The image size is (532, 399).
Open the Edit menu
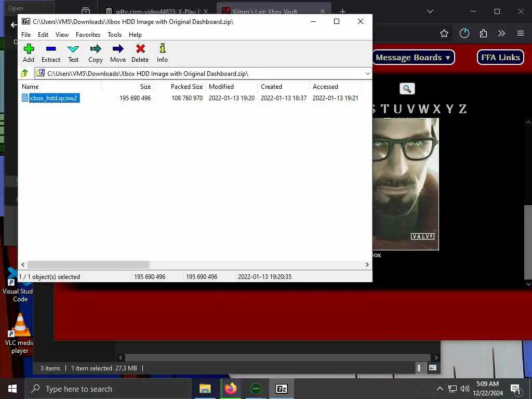click(43, 35)
